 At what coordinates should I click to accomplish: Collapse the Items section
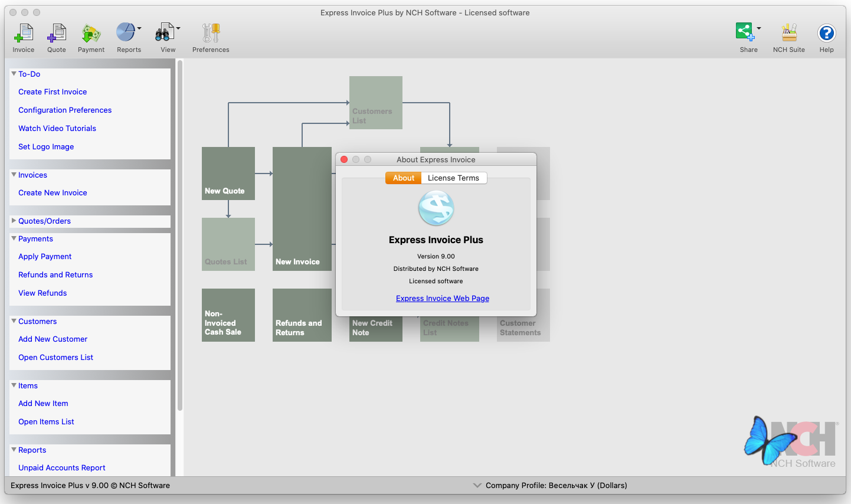(x=14, y=385)
